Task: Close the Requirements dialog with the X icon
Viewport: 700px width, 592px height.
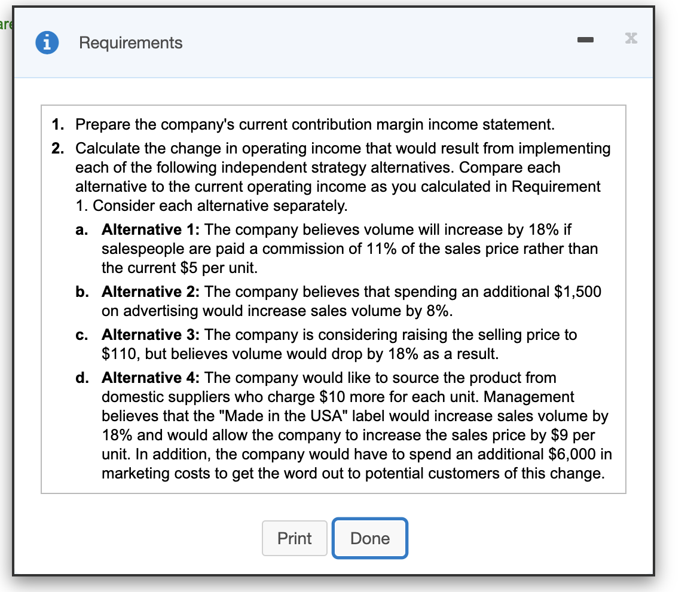Action: tap(631, 38)
